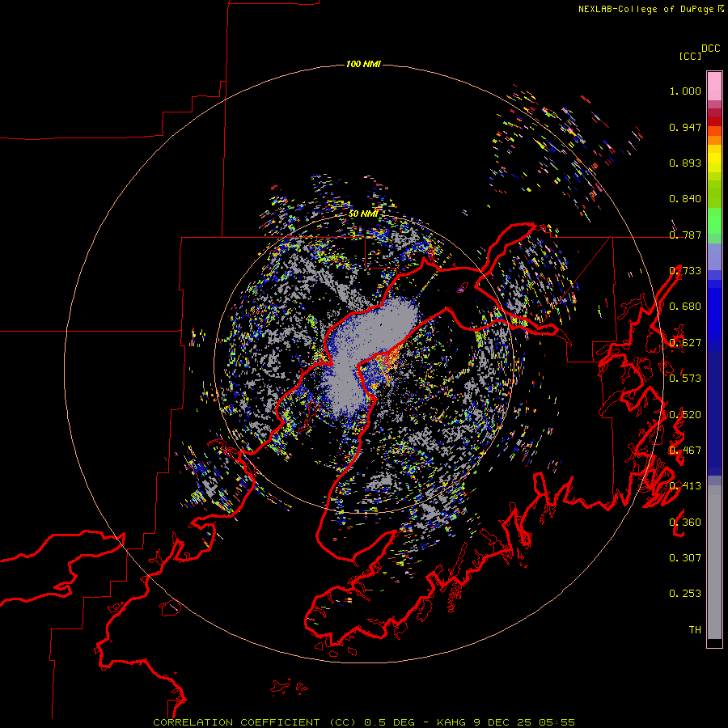The height and width of the screenshot is (728, 728).
Task: Select the red segment of the color bar
Action: (714, 121)
